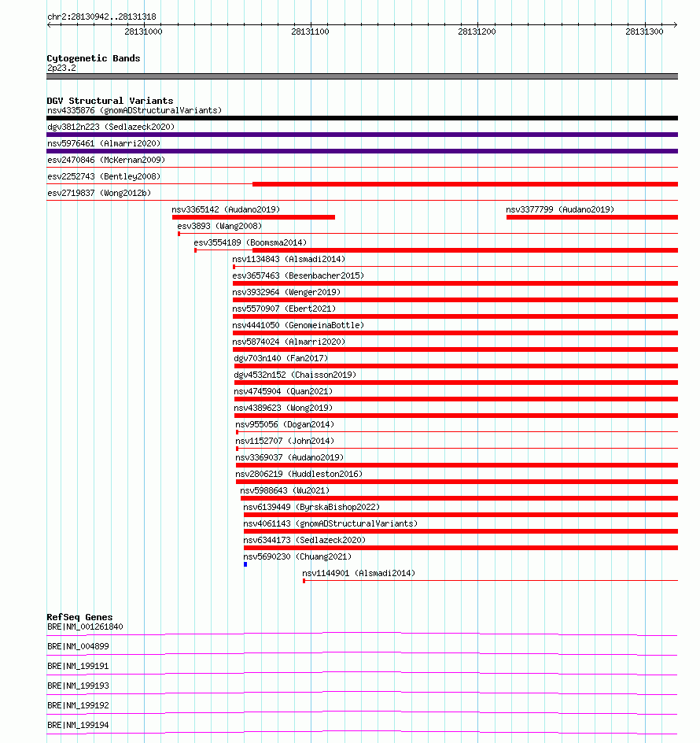Click ruler position 28131100
The image size is (700, 743).
pyautogui.click(x=310, y=31)
